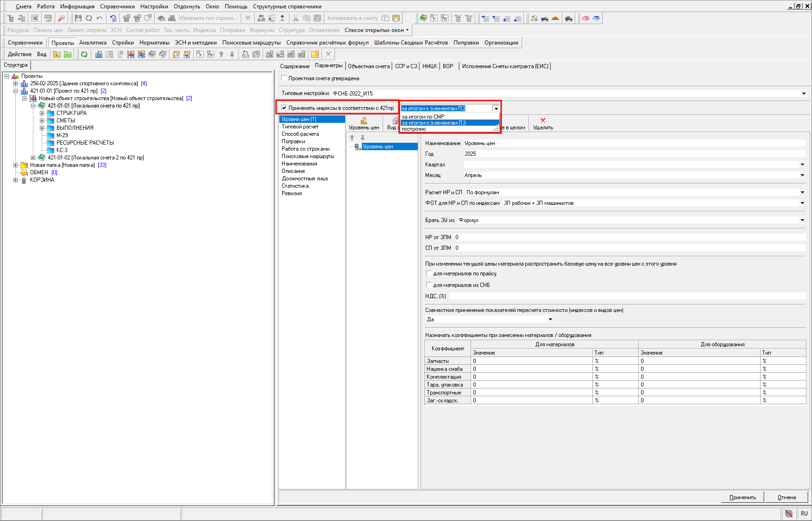Screen dimensions: 812x521
Task: Click the red X Удалить icon
Action: 543,121
